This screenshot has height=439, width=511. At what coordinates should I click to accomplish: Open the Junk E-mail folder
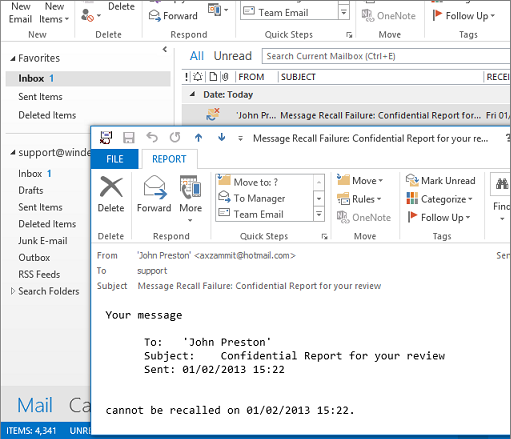coord(43,241)
